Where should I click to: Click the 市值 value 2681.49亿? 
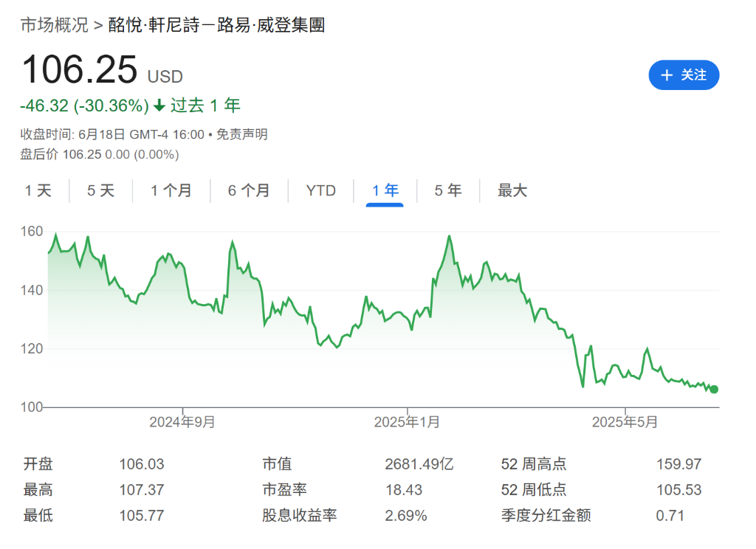point(419,464)
